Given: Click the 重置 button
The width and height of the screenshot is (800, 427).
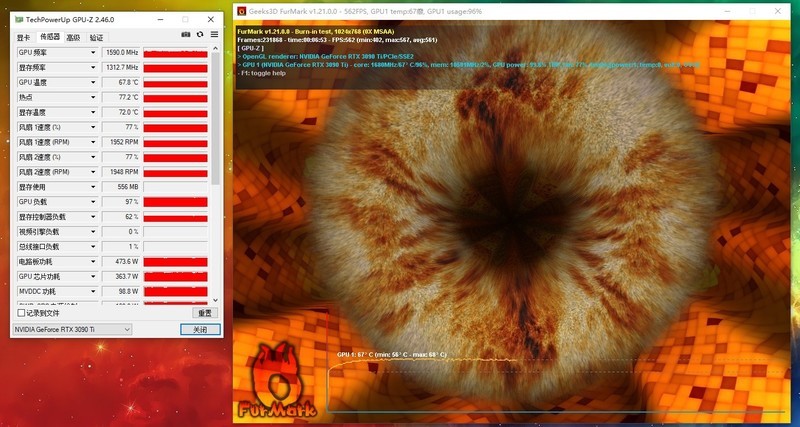Looking at the screenshot, I should pos(205,313).
